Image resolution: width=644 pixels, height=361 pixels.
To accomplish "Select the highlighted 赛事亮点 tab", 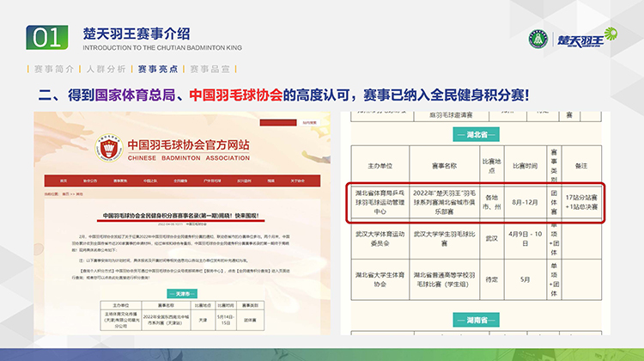I will pyautogui.click(x=158, y=69).
